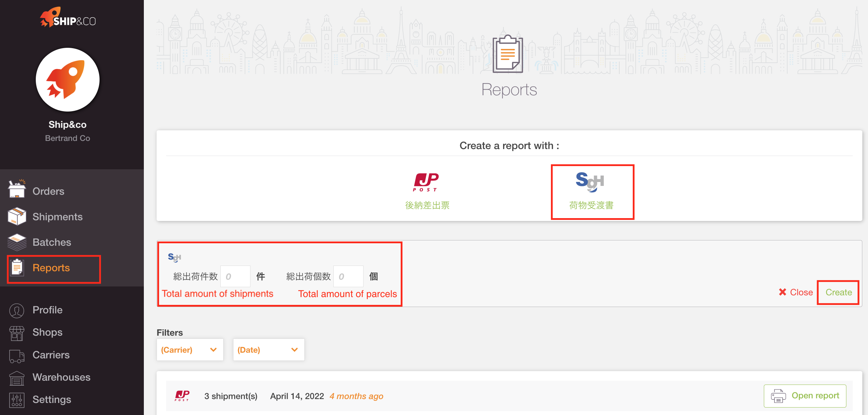Click the Orders box icon in sidebar
The image size is (868, 415).
coord(17,189)
